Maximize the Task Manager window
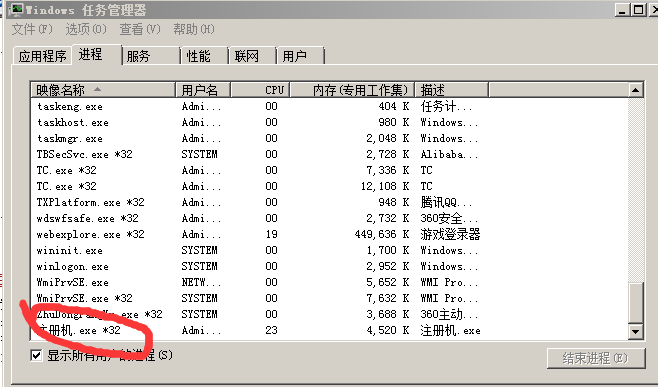The width and height of the screenshot is (658, 387). pos(638,9)
